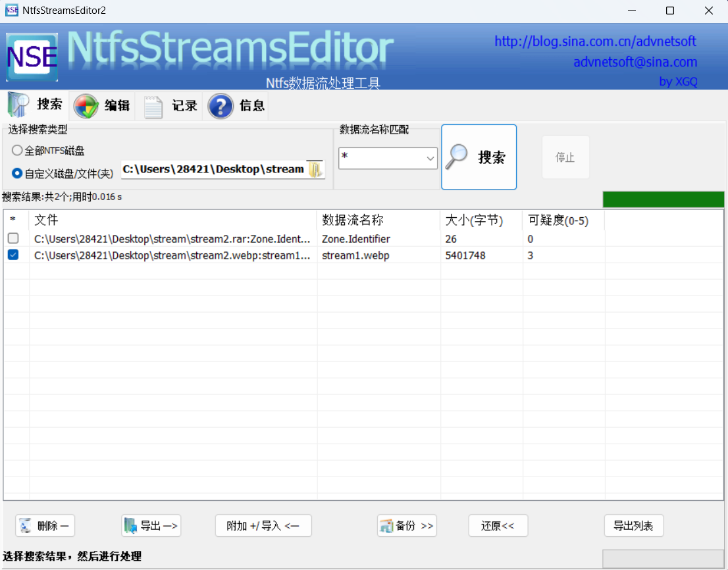
Task: Click the 导出列表 button
Action: coord(634,526)
